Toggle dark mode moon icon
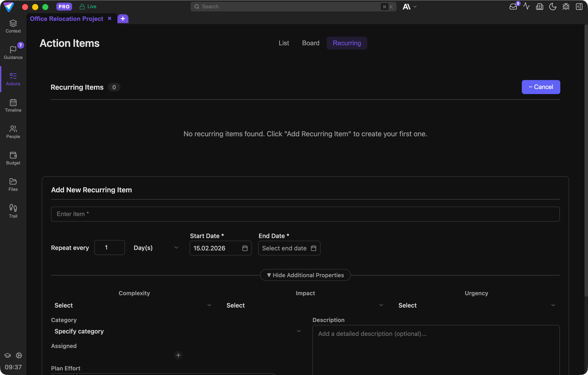588x375 pixels. (x=553, y=7)
